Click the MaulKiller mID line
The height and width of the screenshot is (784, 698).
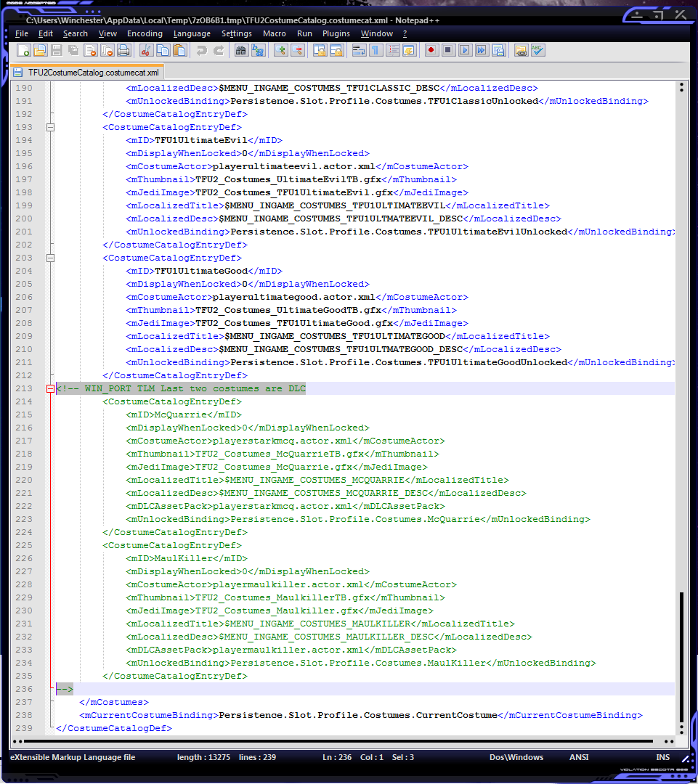tap(187, 558)
